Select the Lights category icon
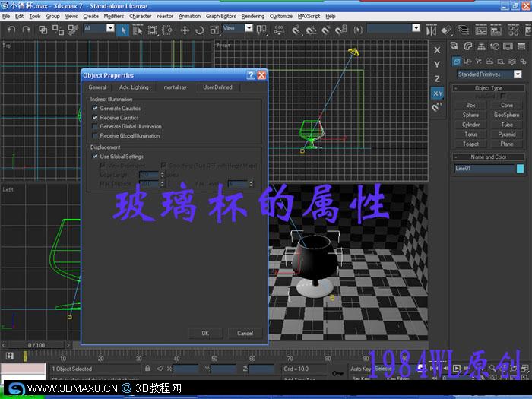Screen dimensions: 532x399 pyautogui.click(x=478, y=62)
